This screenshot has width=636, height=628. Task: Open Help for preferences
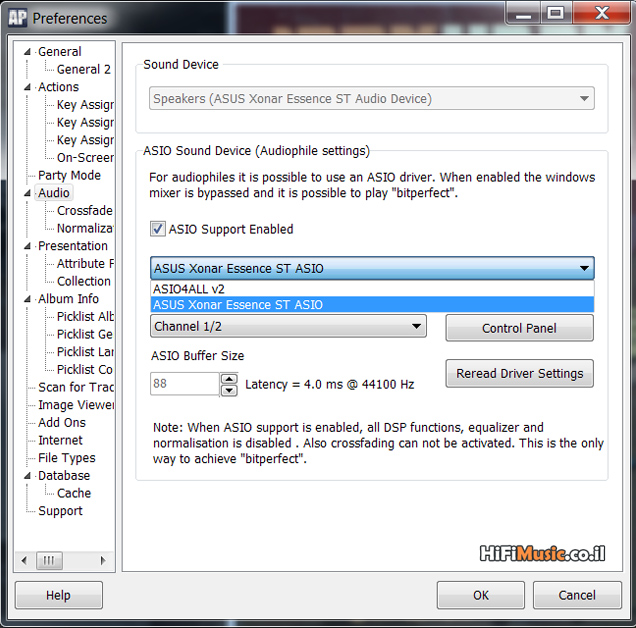point(58,595)
